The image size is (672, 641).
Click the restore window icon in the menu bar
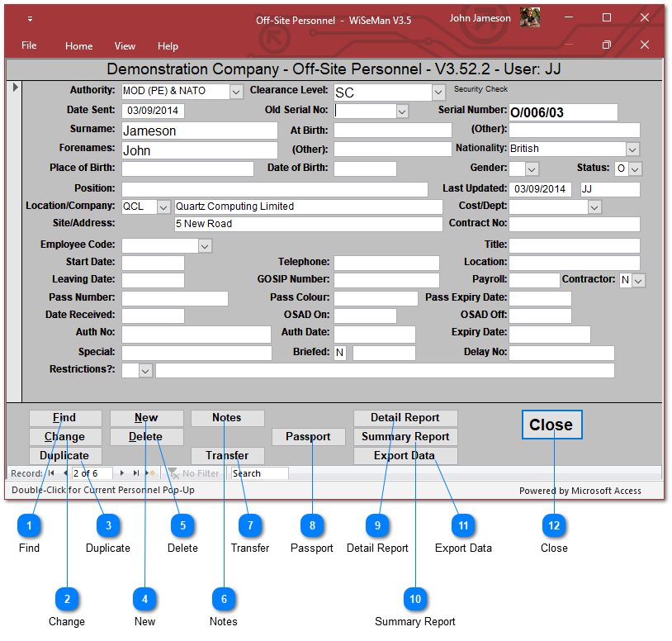click(x=607, y=45)
